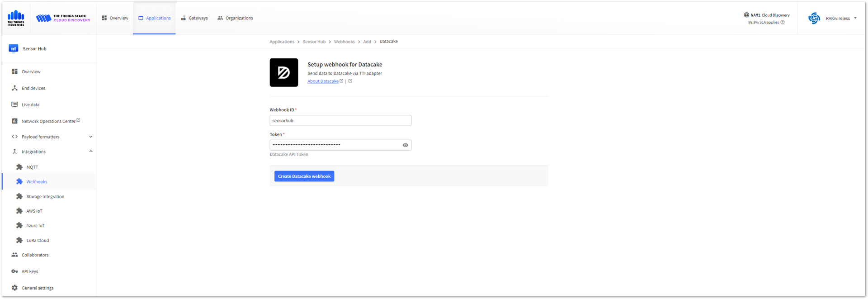
Task: Click the help icon next to SLA applies
Action: click(x=783, y=22)
